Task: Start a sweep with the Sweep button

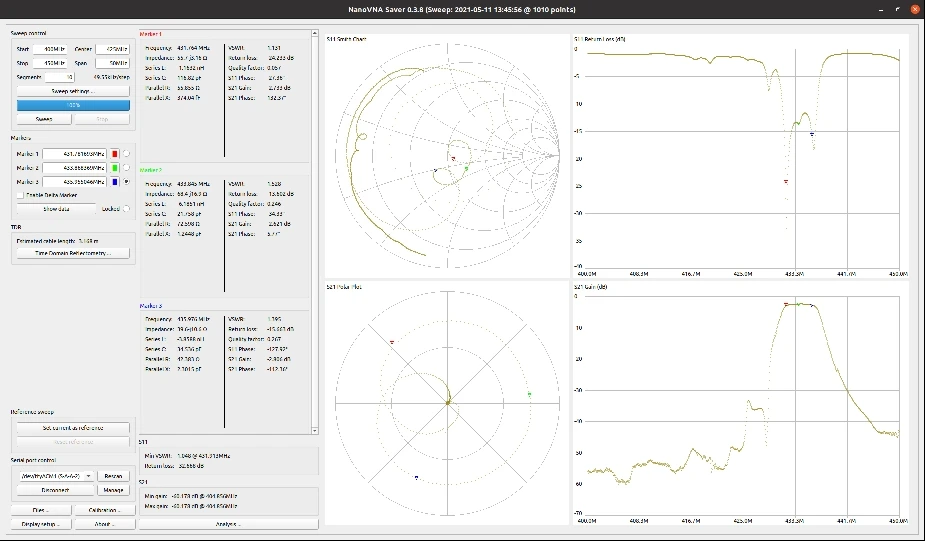Action: click(x=44, y=119)
